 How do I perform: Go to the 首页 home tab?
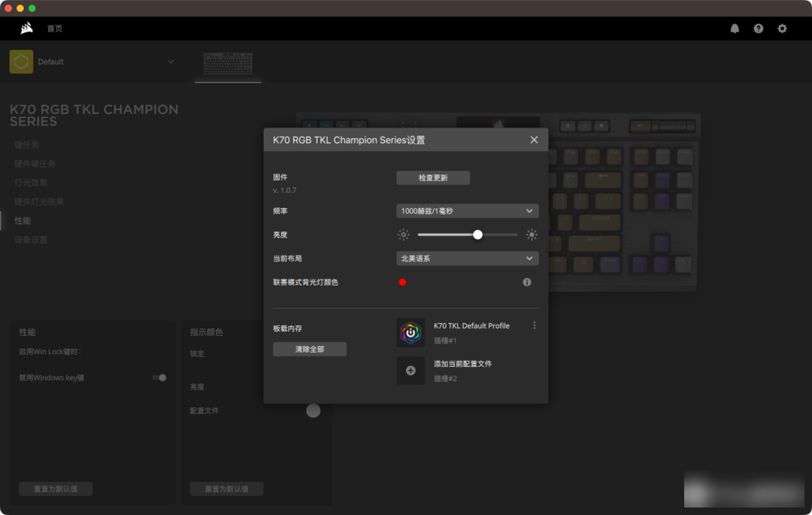click(x=54, y=29)
